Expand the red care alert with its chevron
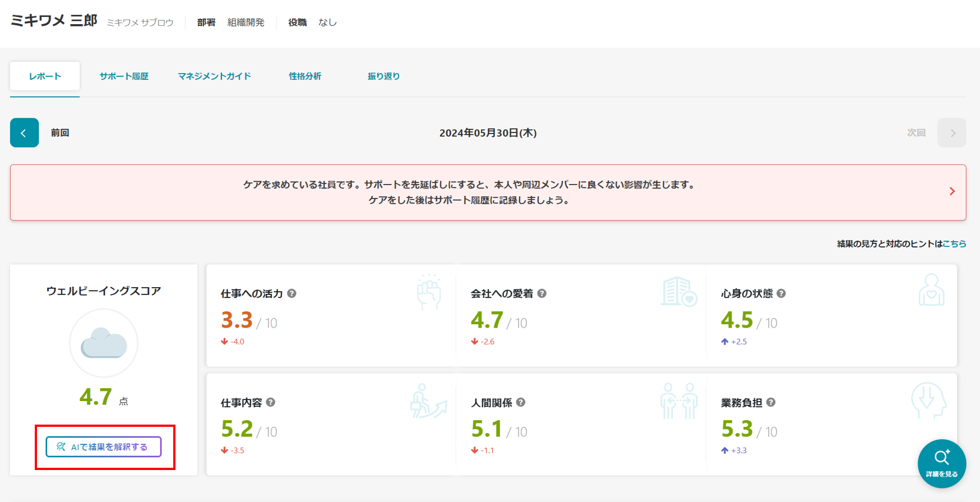The image size is (980, 502). click(952, 192)
